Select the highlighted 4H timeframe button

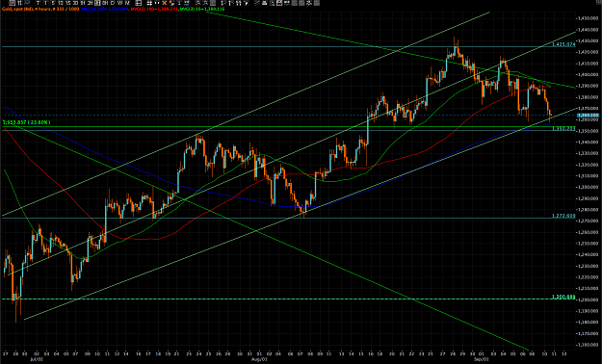(97, 3)
